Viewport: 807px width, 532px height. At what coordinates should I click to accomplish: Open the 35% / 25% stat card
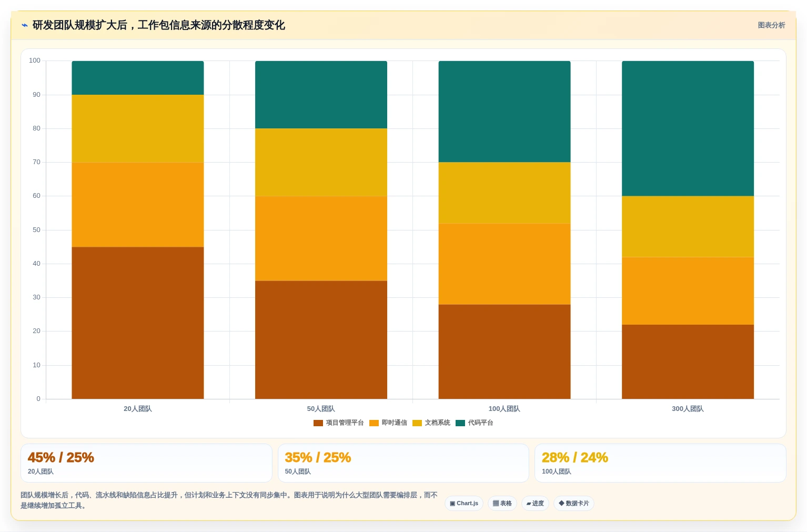[x=403, y=463]
